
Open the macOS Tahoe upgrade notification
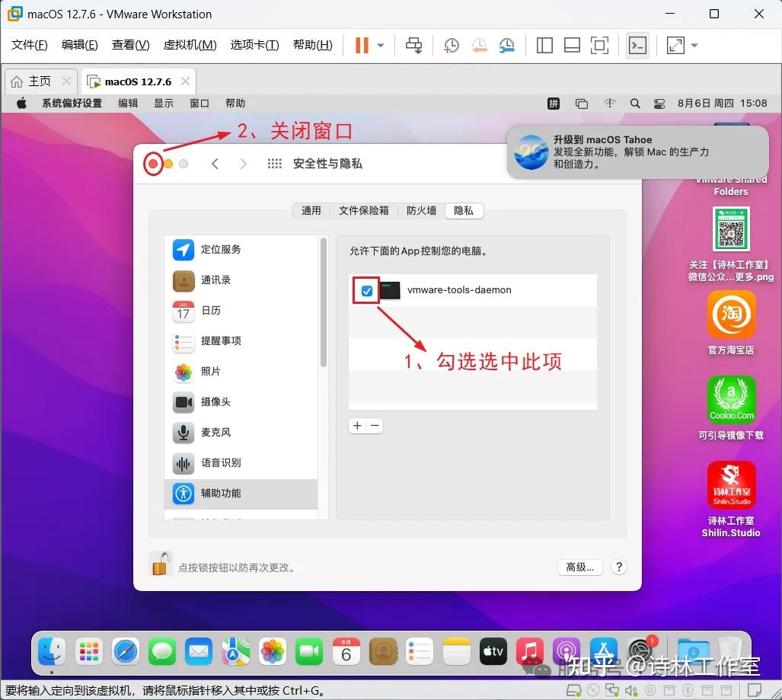(638, 152)
